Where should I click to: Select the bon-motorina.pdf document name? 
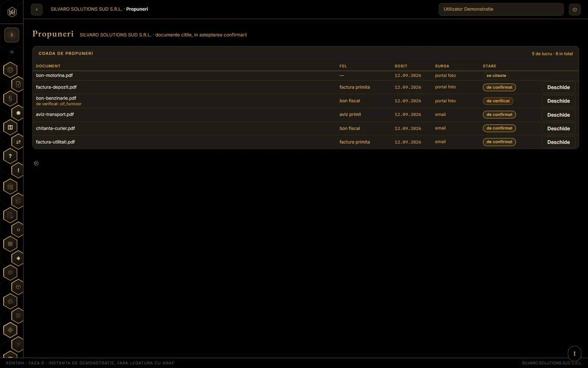54,75
